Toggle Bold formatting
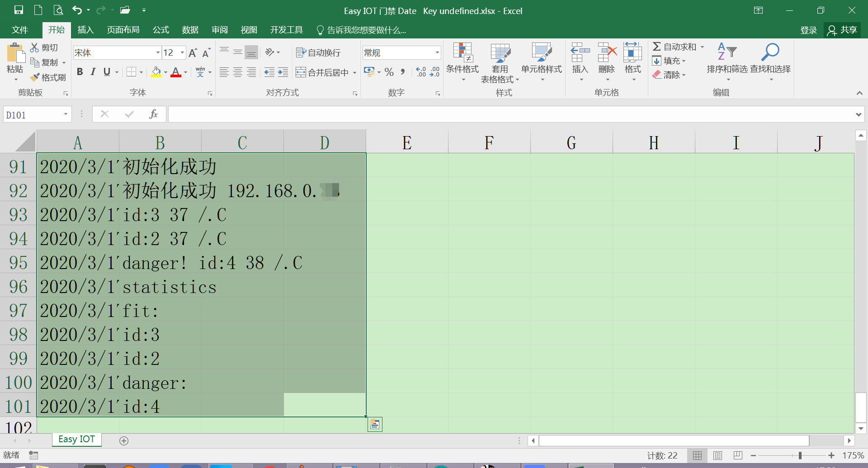 click(x=80, y=72)
